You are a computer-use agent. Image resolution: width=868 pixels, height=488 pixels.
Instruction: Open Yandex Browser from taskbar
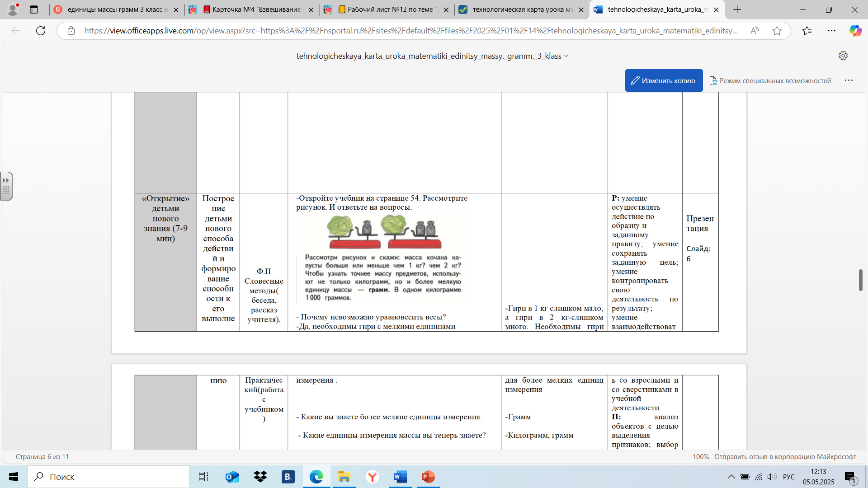click(373, 477)
